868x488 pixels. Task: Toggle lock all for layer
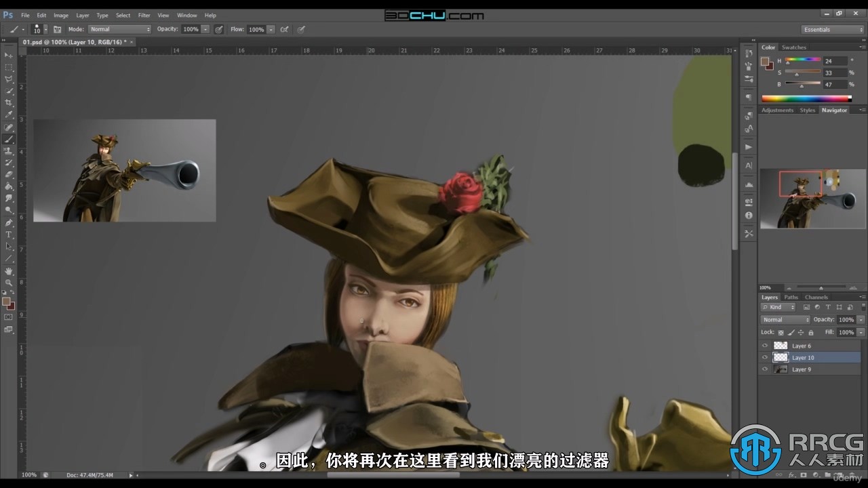click(x=810, y=333)
